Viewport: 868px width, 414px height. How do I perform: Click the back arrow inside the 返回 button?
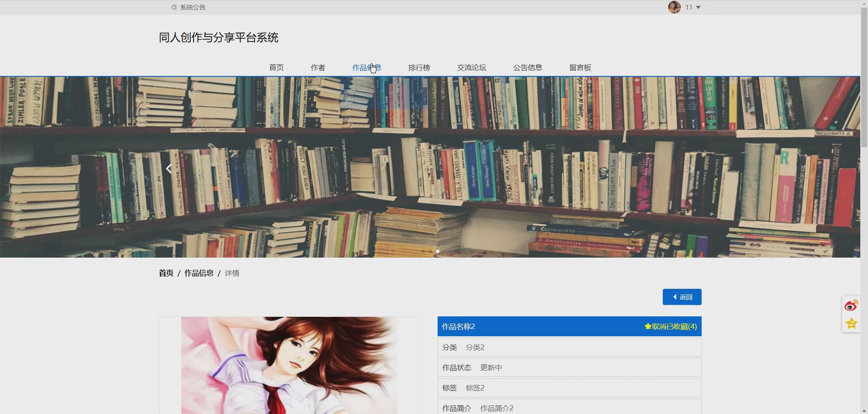[x=675, y=296]
